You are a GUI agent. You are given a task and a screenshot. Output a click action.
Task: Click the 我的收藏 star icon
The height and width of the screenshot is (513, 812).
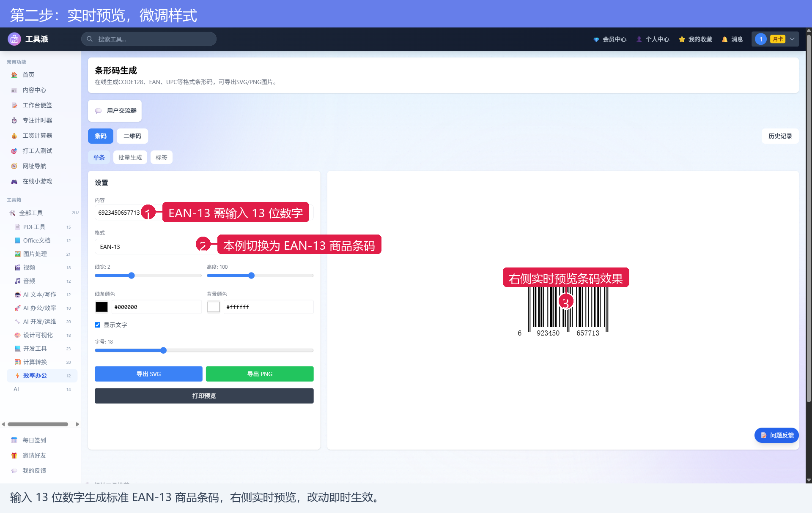click(682, 39)
